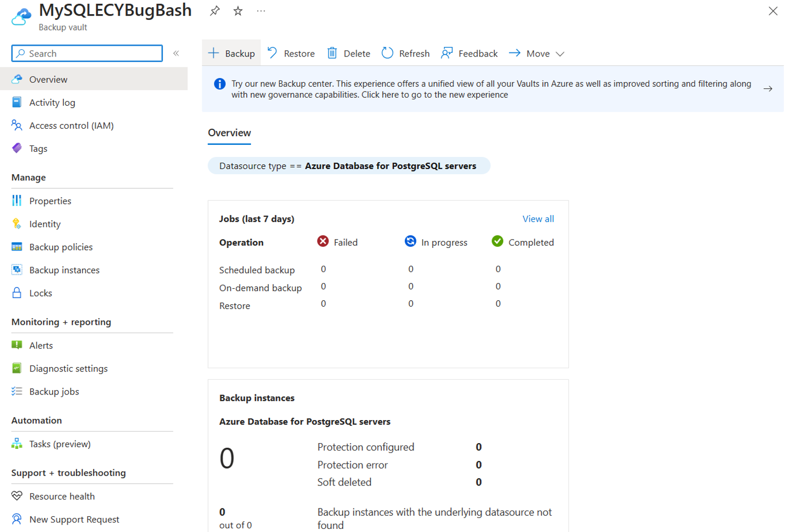Image resolution: width=785 pixels, height=532 pixels.
Task: Click View all jobs link
Action: 538,219
